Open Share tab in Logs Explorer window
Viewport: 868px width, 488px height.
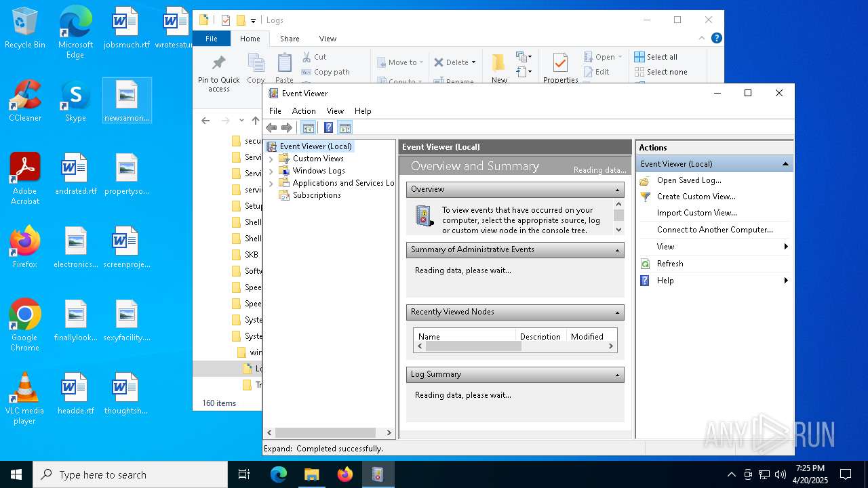coord(290,39)
